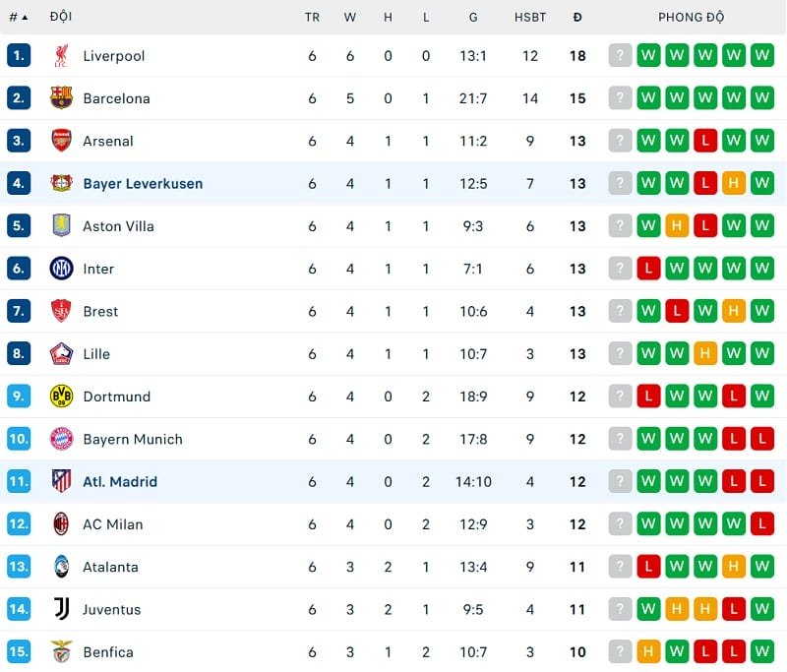Click the PHONG ĐỘ form column header
The height and width of the screenshot is (672, 787).
click(691, 17)
